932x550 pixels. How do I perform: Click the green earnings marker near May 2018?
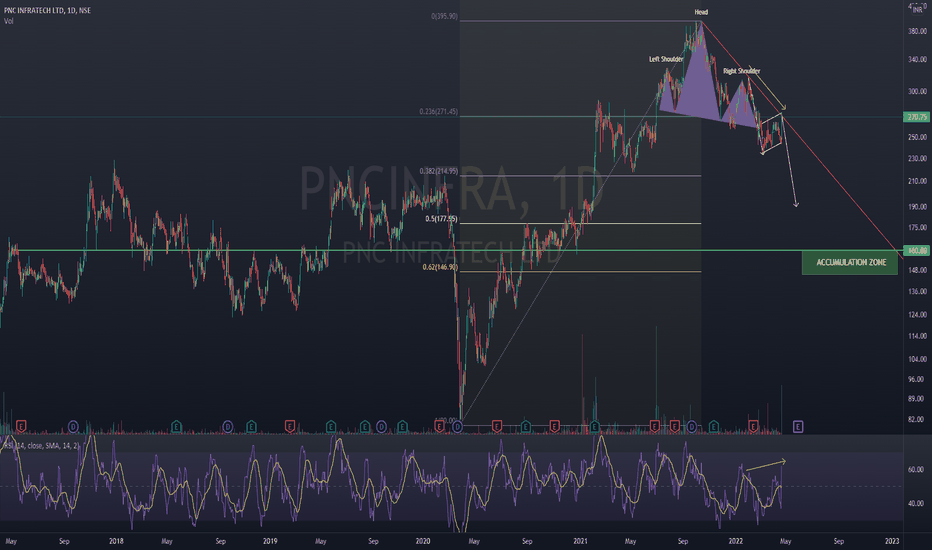(x=176, y=426)
